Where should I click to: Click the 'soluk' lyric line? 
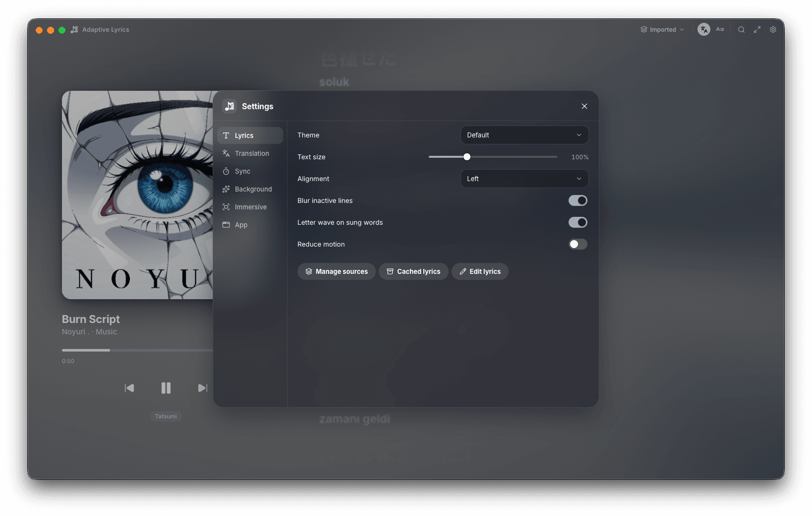coord(334,82)
